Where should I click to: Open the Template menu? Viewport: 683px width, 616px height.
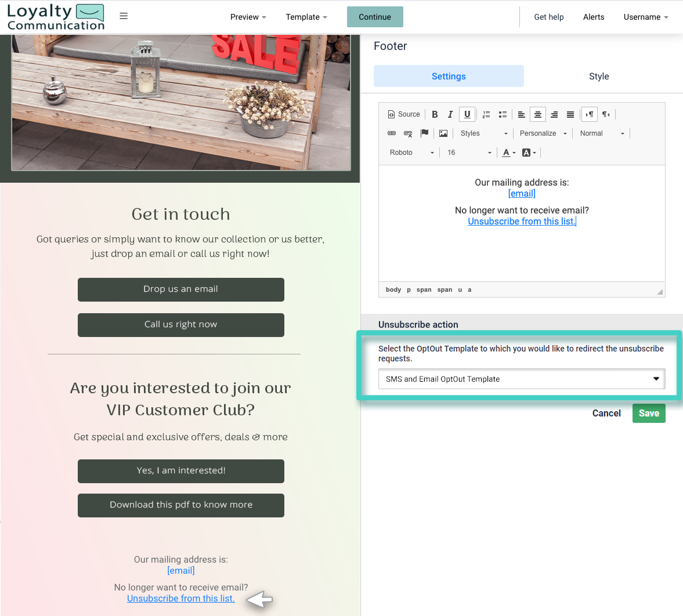306,17
